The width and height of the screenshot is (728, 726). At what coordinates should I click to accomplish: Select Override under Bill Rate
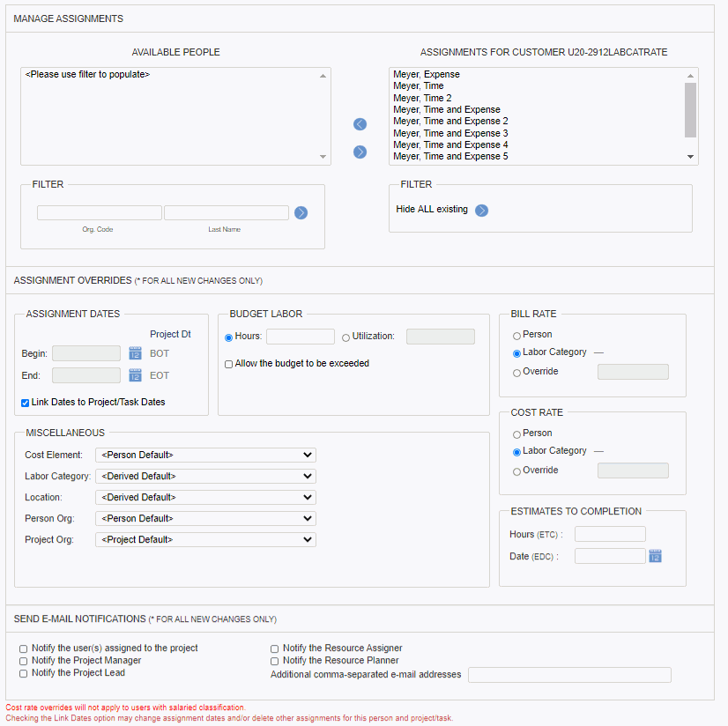(516, 373)
